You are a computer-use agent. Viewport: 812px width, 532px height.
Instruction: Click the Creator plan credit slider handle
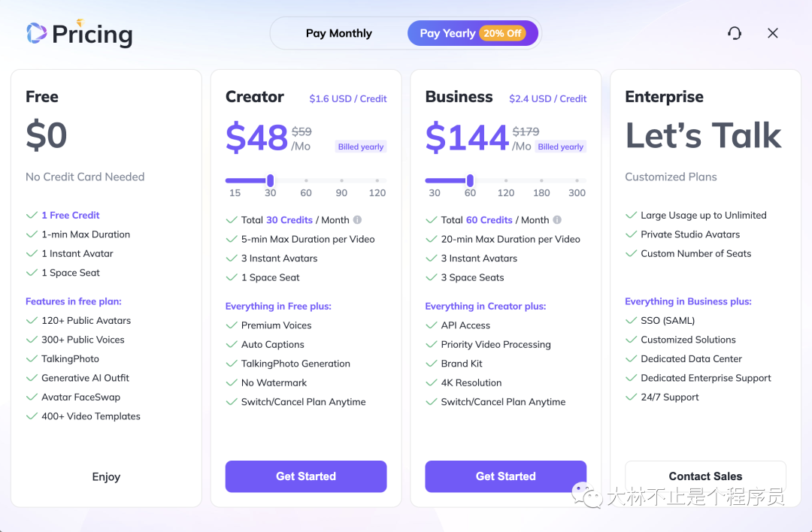click(x=270, y=180)
